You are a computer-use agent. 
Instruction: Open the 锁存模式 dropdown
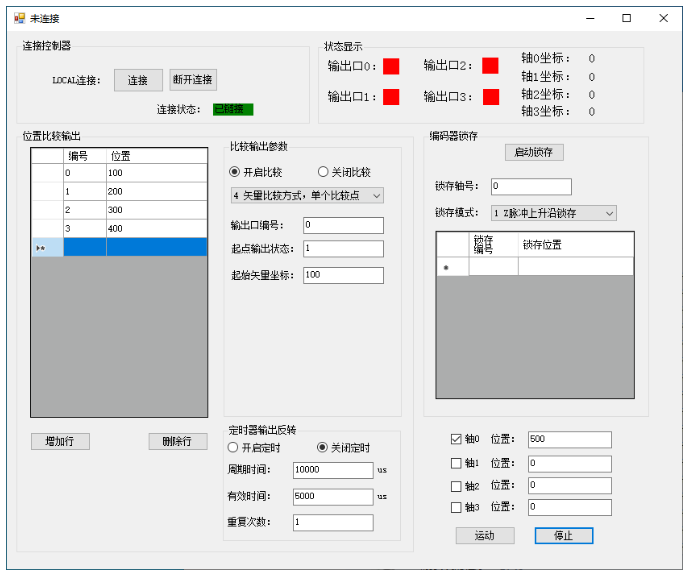tap(553, 213)
